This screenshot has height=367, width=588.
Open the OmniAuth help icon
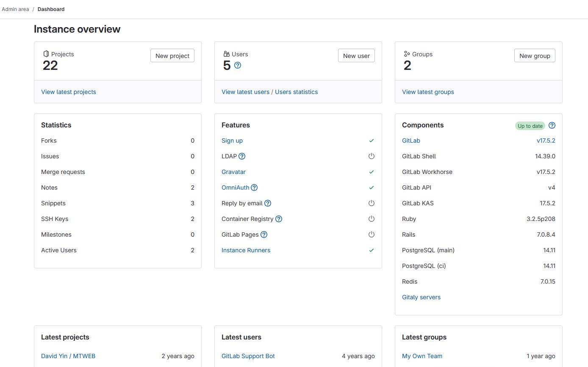254,188
